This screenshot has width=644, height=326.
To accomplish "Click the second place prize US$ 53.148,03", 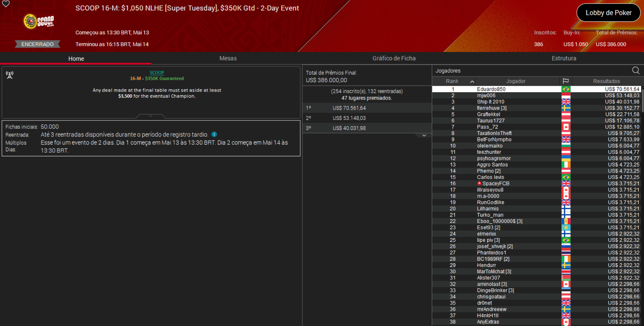I will point(367,118).
